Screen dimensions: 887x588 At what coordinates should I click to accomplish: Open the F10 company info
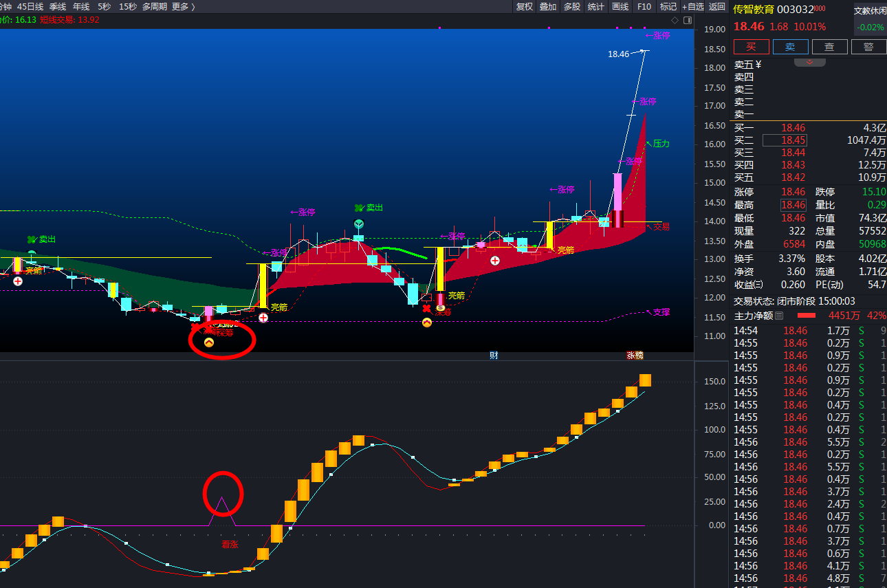pos(644,6)
